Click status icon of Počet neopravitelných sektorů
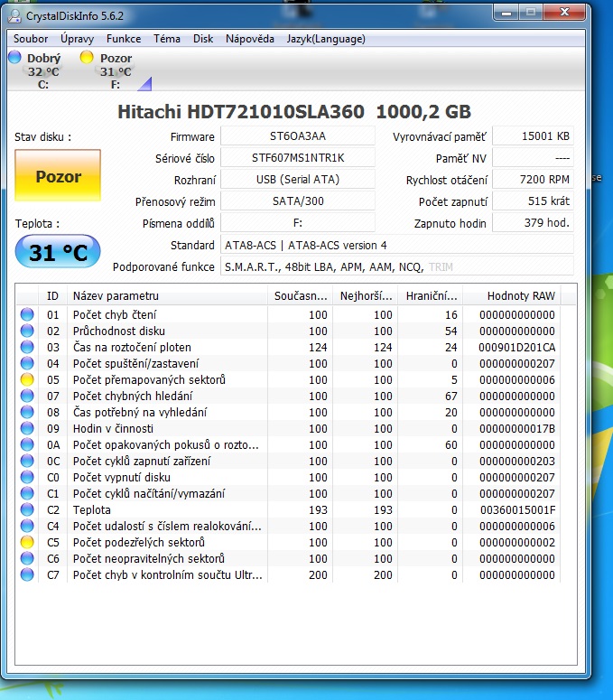Viewport: 613px width, 700px height. point(27,558)
